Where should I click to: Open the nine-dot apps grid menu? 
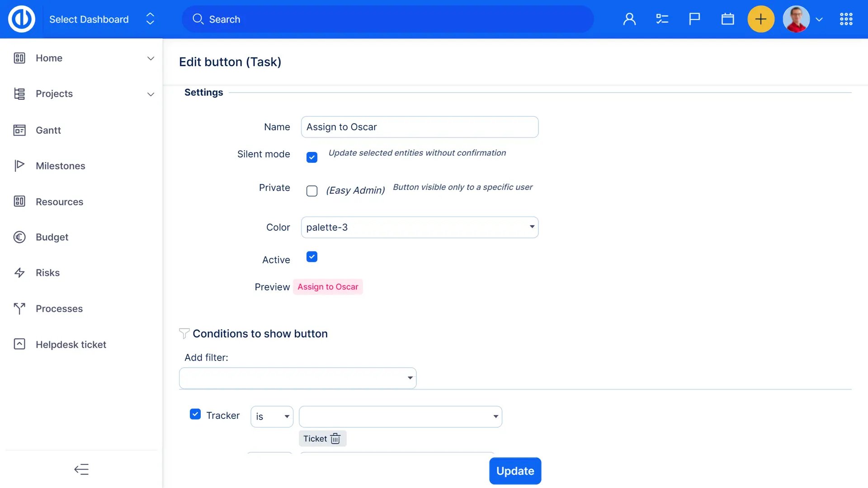846,19
